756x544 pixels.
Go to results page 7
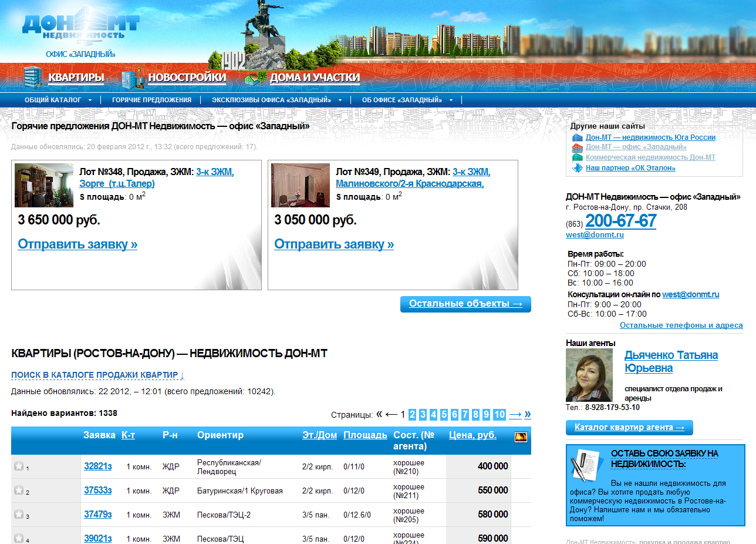465,414
